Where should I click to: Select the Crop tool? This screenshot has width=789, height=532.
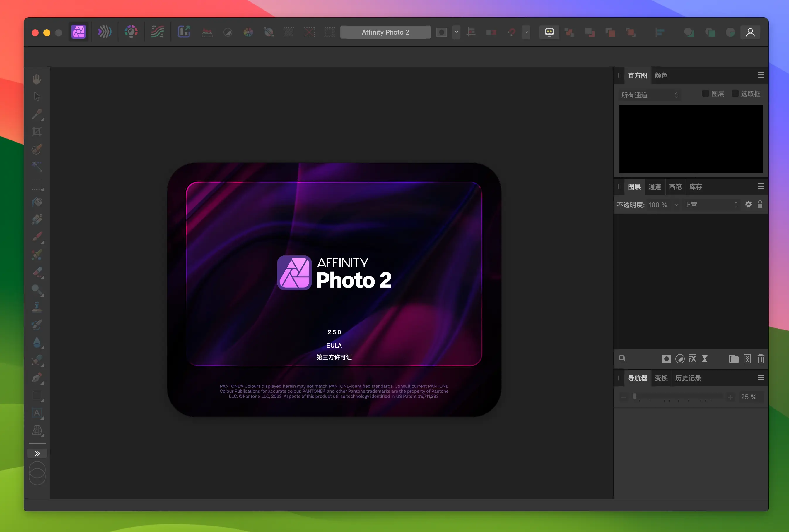[37, 132]
